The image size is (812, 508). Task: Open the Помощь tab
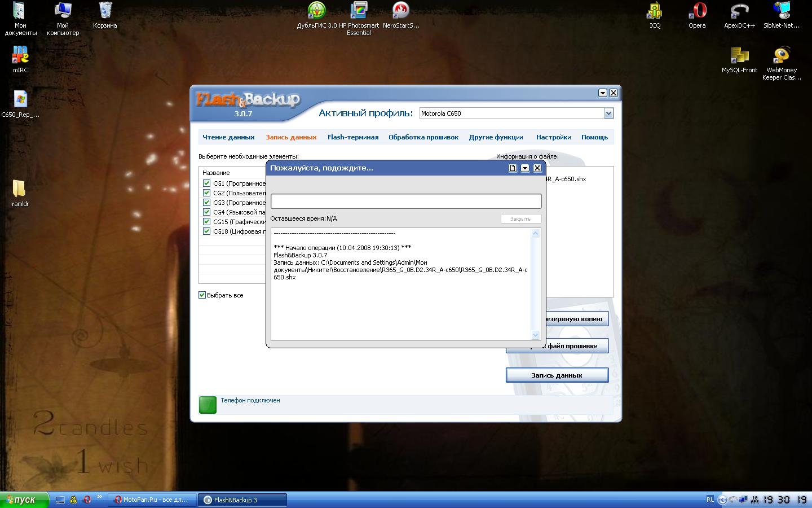595,137
